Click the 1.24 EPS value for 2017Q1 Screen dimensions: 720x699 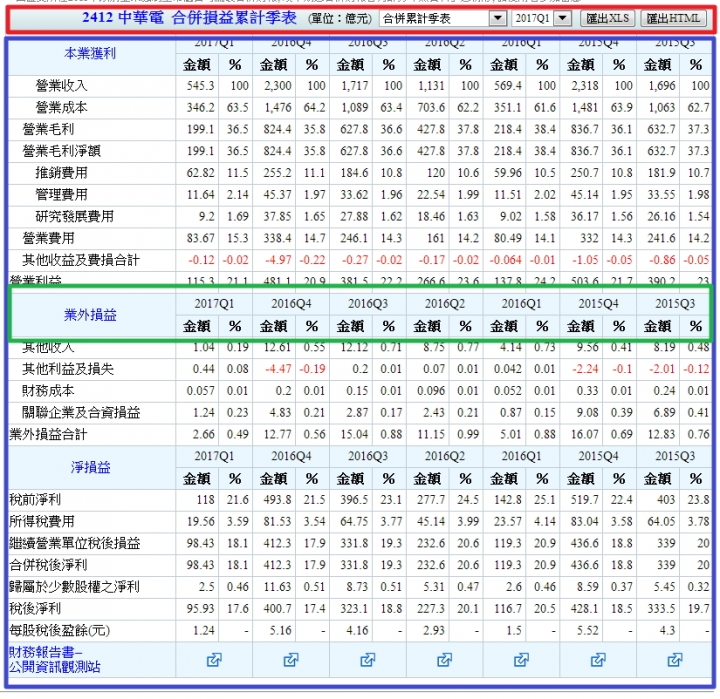pos(203,631)
